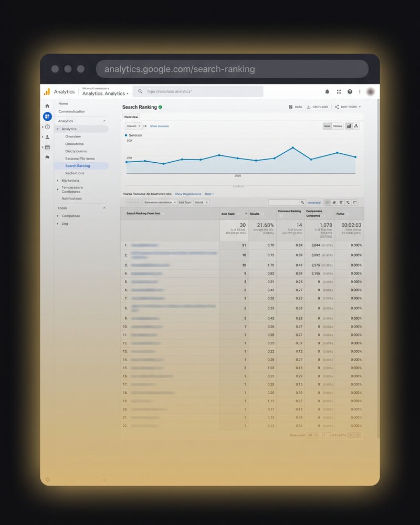Viewport: 420px width, 525px height.
Task: Open Overview in the sidebar
Action: (73, 136)
